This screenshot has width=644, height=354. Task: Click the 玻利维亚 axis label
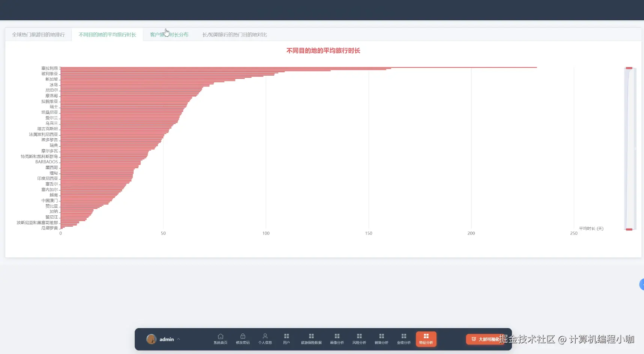50,74
